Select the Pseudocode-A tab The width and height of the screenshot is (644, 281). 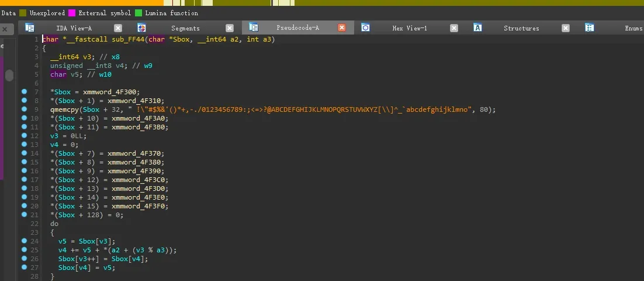point(298,28)
